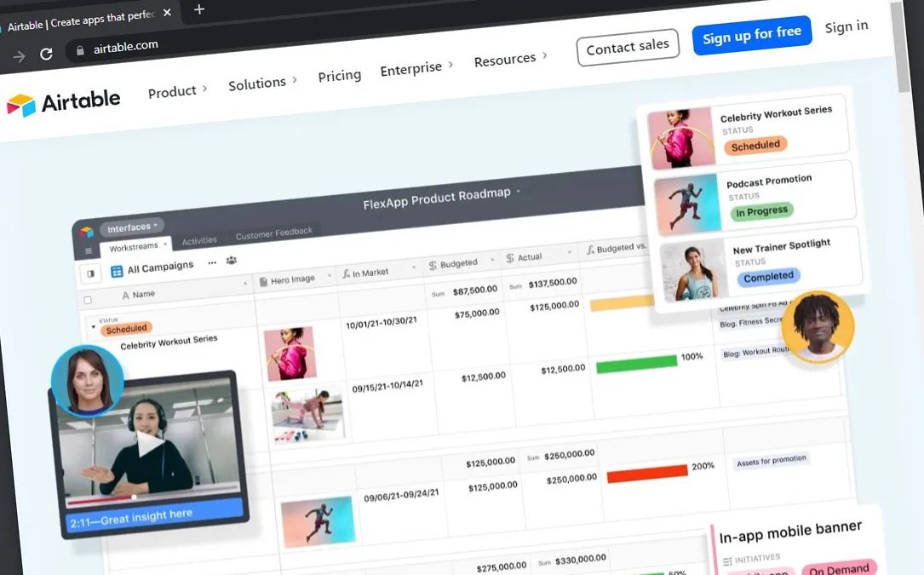Viewport: 924px width, 575px height.
Task: Open the Resources menu
Action: point(510,59)
